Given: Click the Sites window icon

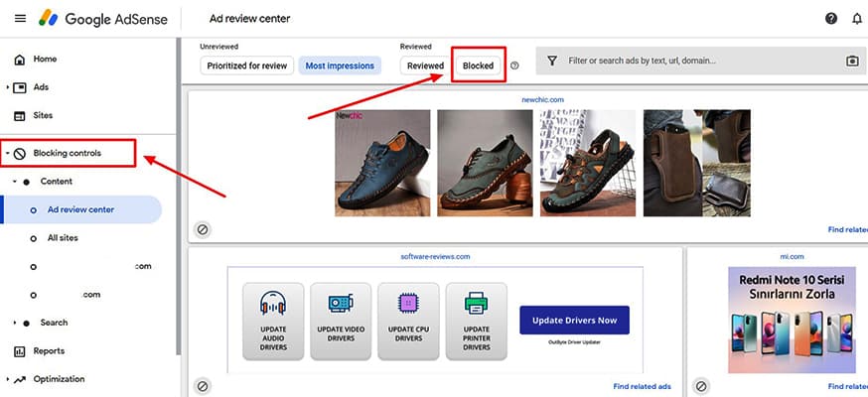Looking at the screenshot, I should [x=20, y=115].
